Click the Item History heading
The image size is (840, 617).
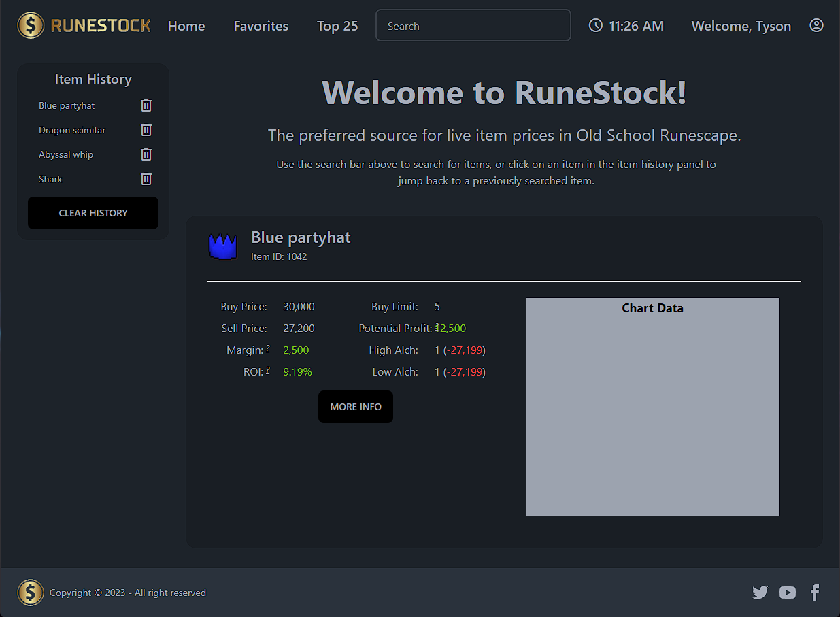coord(93,79)
